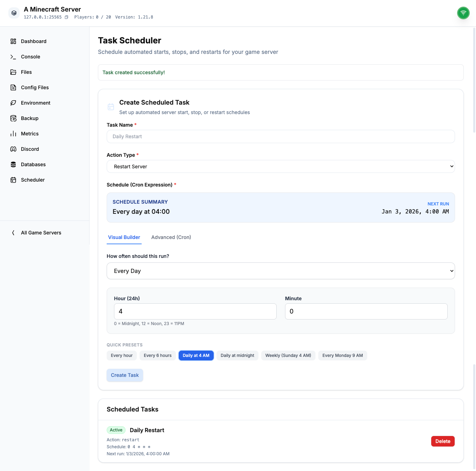Select the Daily at midnight preset
476x471 pixels.
coord(237,356)
